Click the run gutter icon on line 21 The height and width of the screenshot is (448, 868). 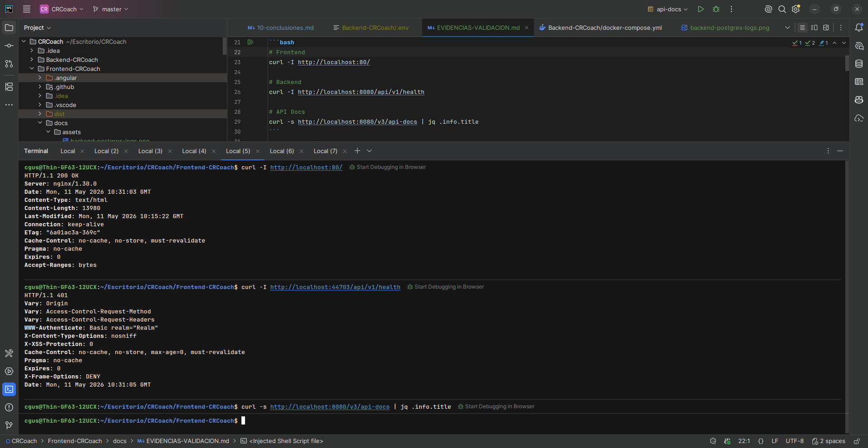click(x=250, y=42)
